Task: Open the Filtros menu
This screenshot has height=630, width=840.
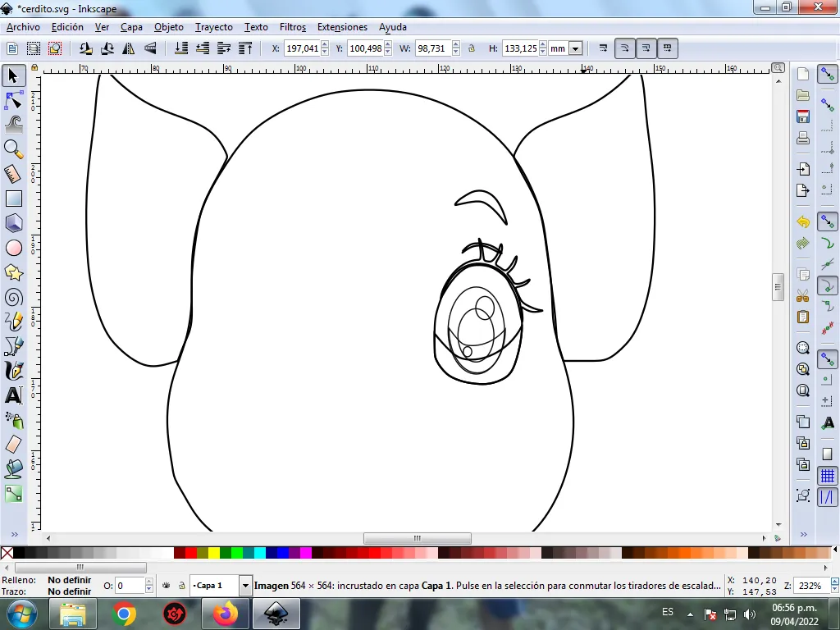Action: pyautogui.click(x=293, y=27)
